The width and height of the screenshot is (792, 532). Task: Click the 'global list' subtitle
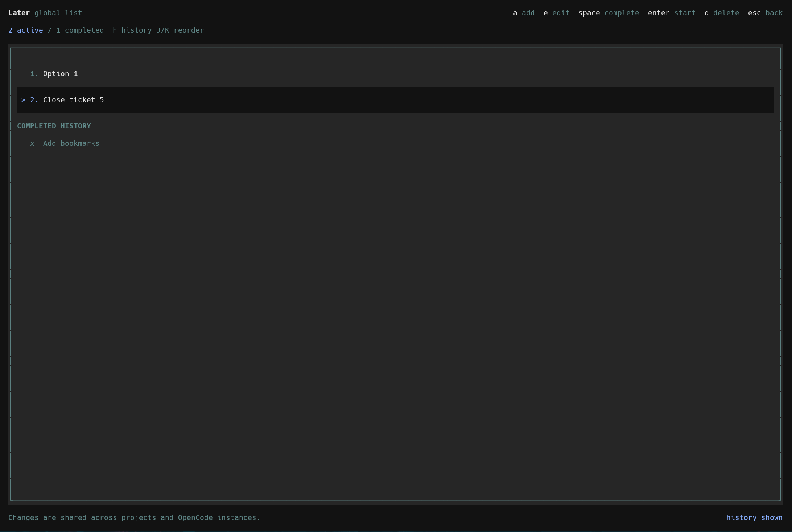click(x=58, y=13)
